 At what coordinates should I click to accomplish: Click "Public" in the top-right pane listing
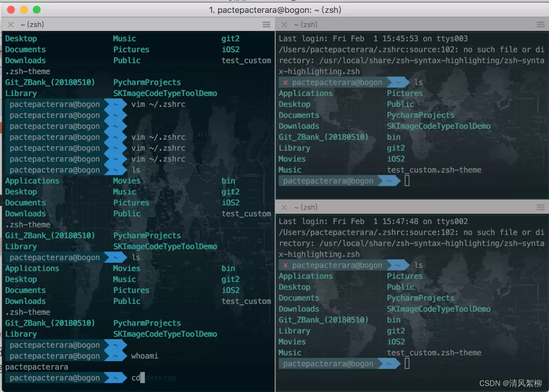(400, 104)
